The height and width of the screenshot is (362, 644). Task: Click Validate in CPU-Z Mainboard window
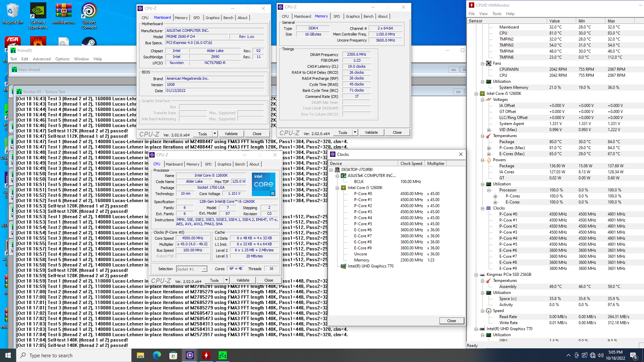[231, 134]
